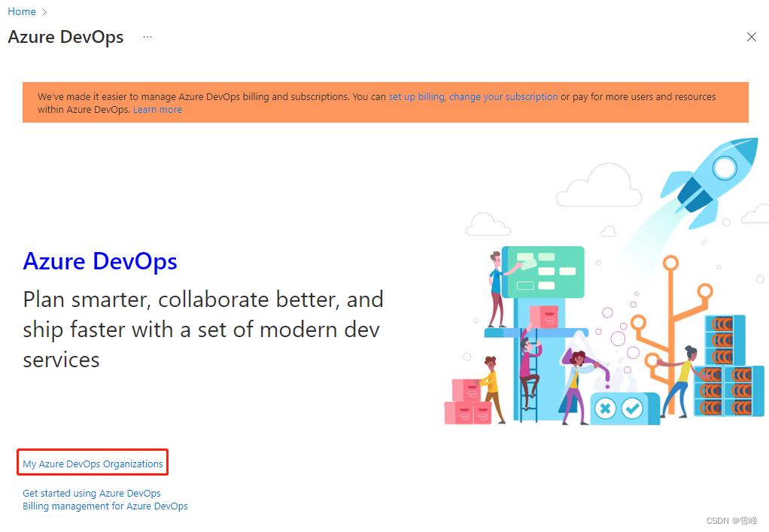Go to the Home breadcrumb link
Image resolution: width=769 pixels, height=532 pixels.
point(22,12)
